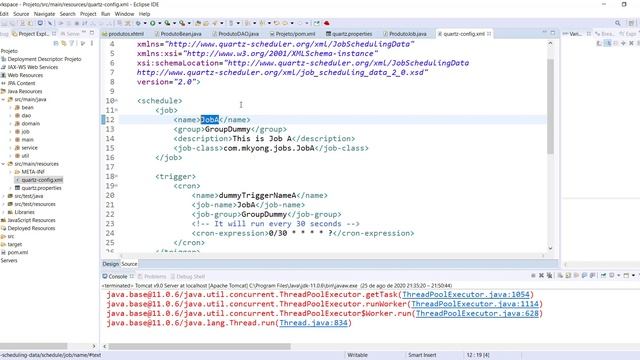
Task: Maximize the Project Explorer panel
Action: point(92,33)
